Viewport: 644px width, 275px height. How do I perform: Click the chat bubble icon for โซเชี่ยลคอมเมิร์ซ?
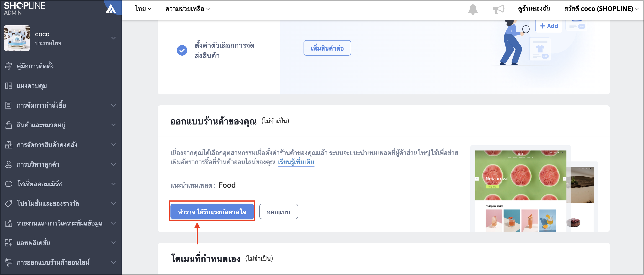[x=8, y=184]
